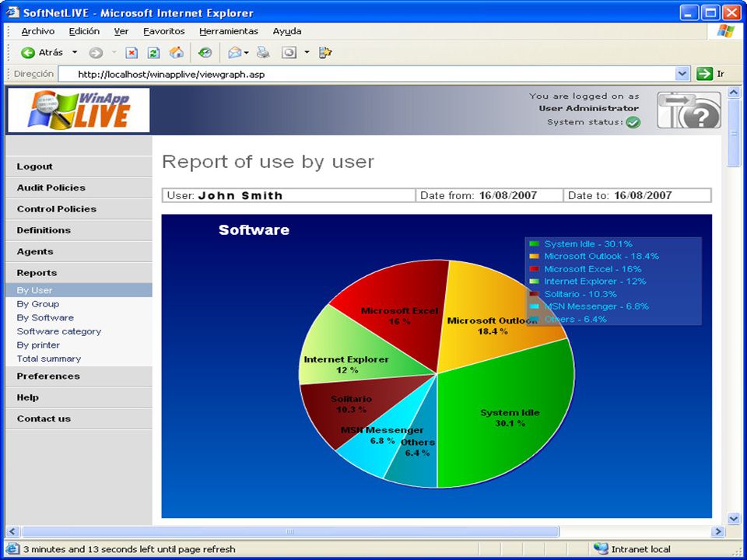Click the Refresh page icon
This screenshot has width=747, height=560.
tap(153, 52)
